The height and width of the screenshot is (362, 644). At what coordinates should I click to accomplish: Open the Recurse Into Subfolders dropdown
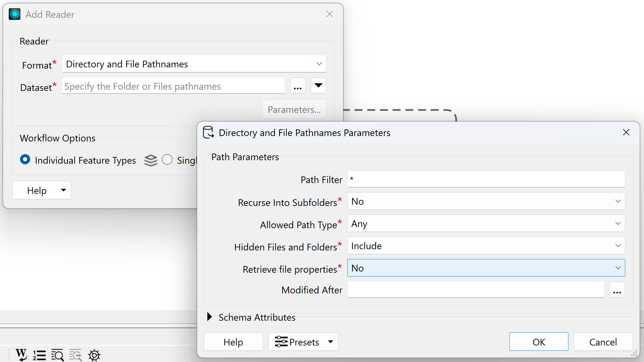click(x=486, y=201)
